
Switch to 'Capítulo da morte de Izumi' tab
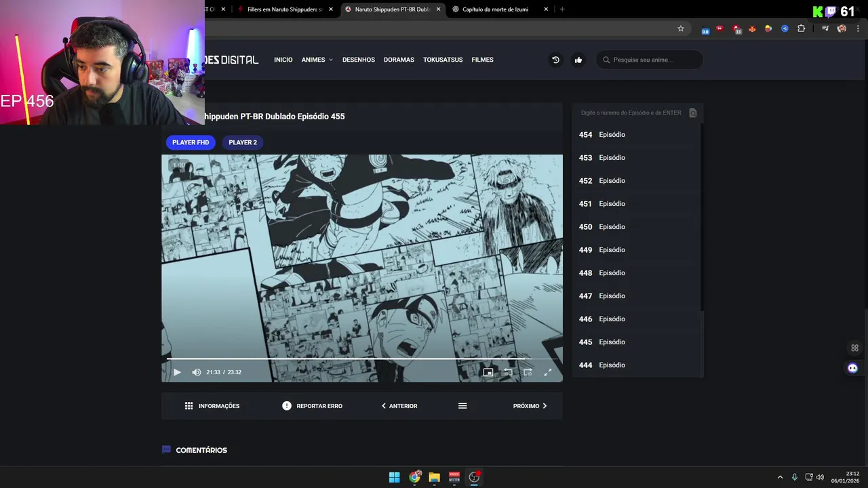495,9
